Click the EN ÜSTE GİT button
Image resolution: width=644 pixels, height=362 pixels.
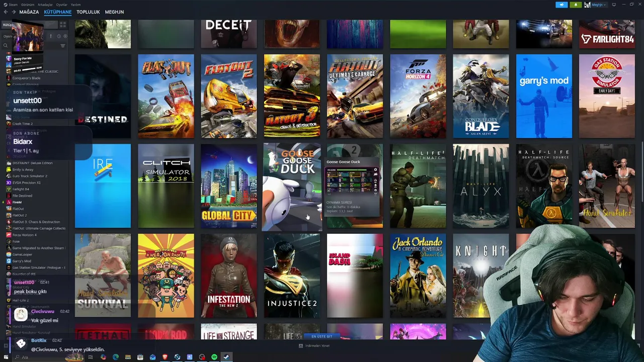coord(322,336)
